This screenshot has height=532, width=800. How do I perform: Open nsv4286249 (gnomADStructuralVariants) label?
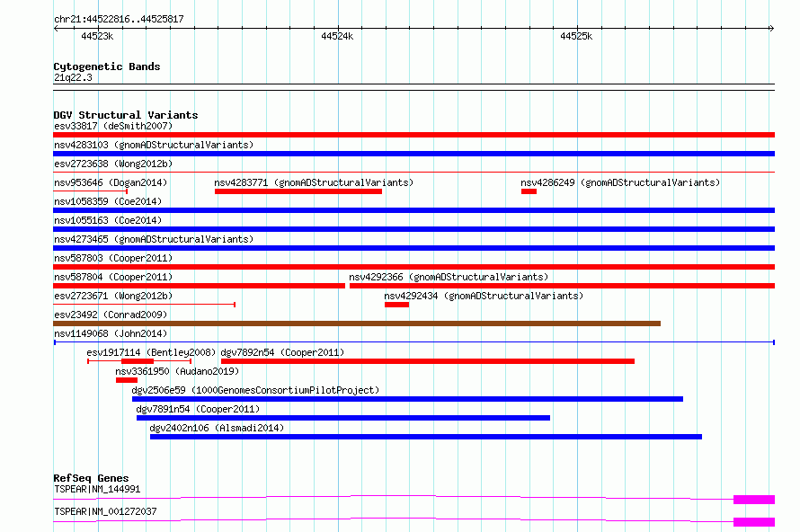(620, 182)
